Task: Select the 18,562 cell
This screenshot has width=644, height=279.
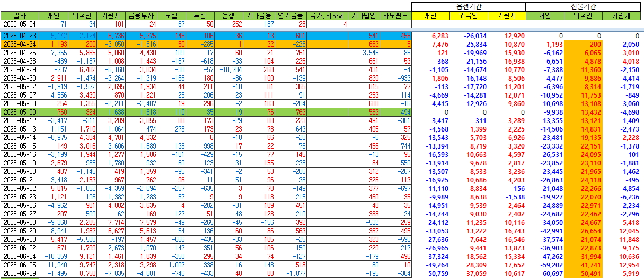Action: (x=469, y=257)
